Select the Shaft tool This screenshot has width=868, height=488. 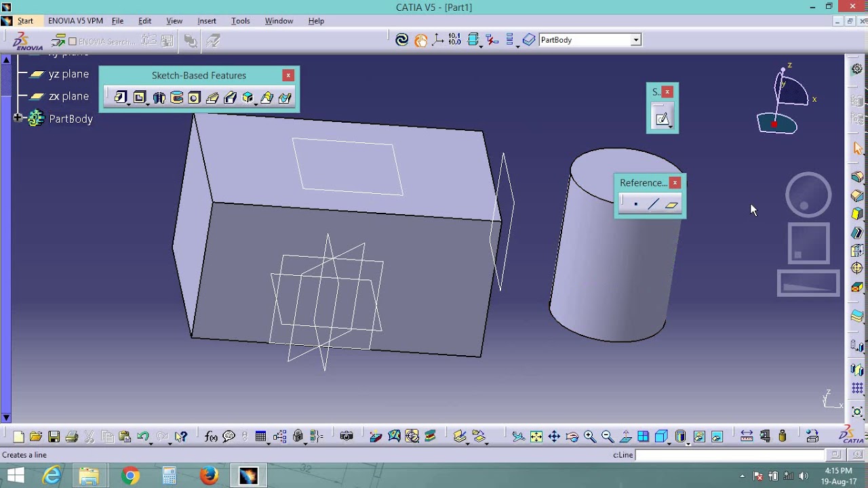point(159,98)
